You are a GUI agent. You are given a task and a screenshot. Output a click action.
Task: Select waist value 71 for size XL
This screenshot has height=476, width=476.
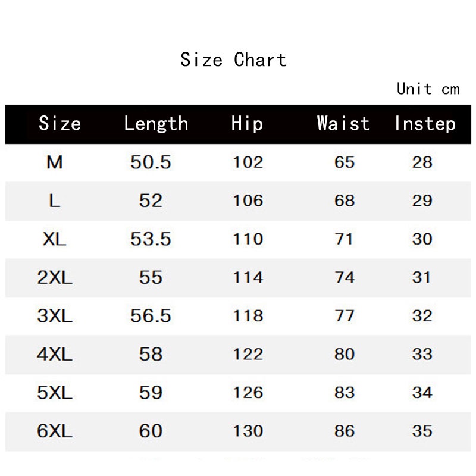345,239
